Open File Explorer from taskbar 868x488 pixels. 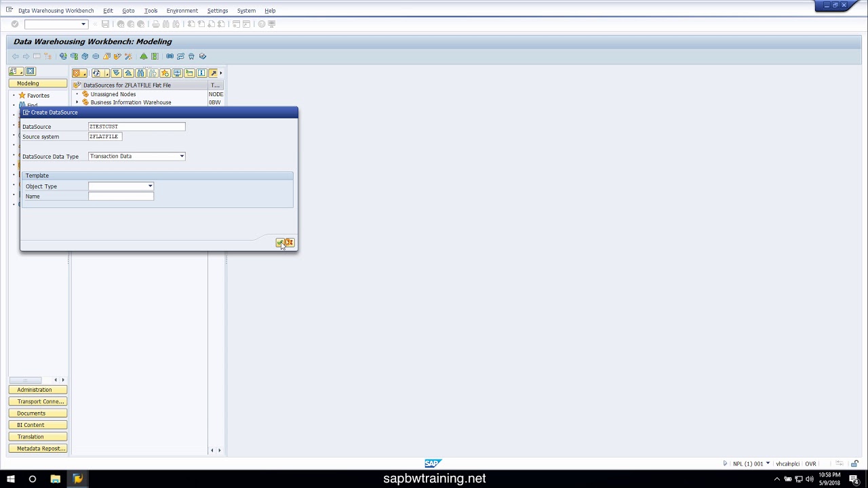56,479
